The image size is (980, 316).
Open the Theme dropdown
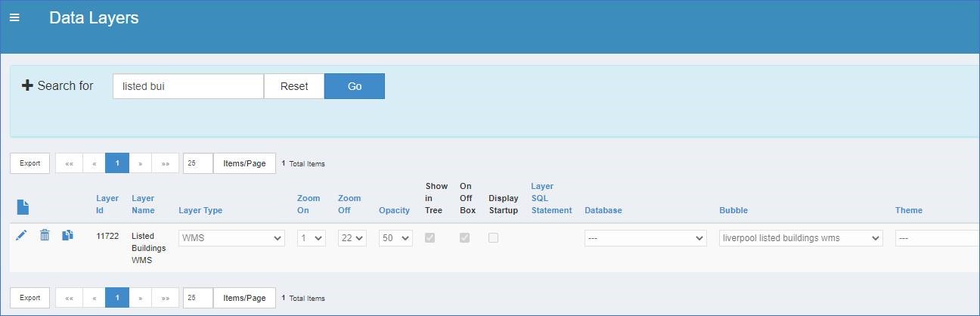coord(938,238)
